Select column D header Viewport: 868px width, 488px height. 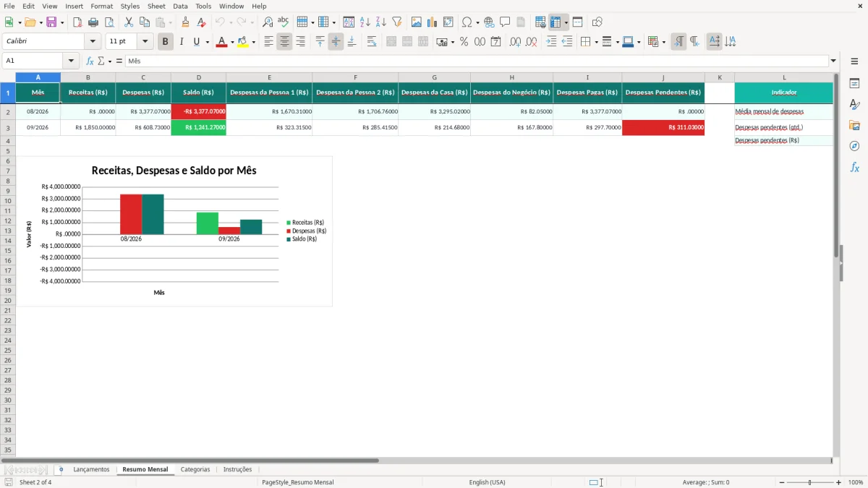(198, 77)
